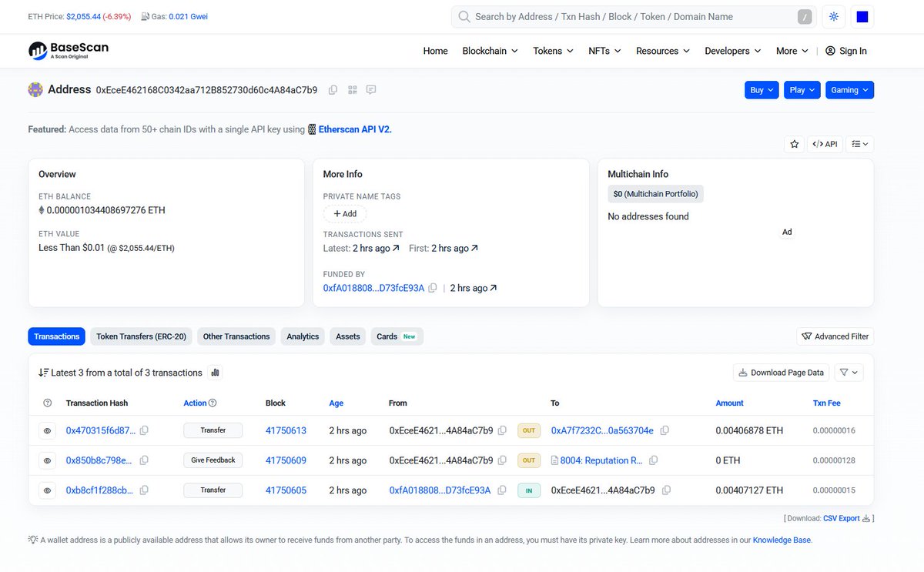
Task: Click the Amount column header
Action: 729,403
